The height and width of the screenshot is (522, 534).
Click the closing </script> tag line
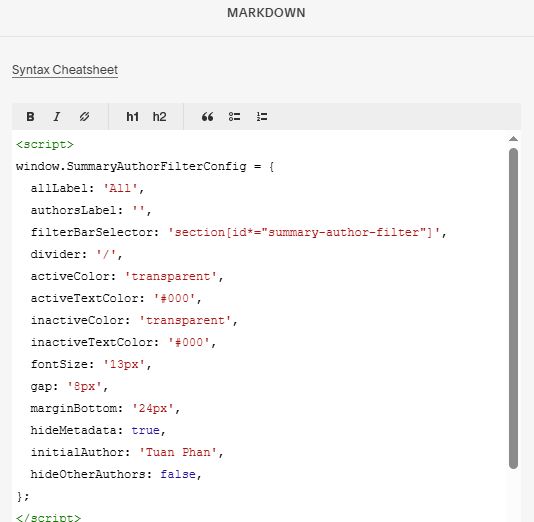[48, 518]
